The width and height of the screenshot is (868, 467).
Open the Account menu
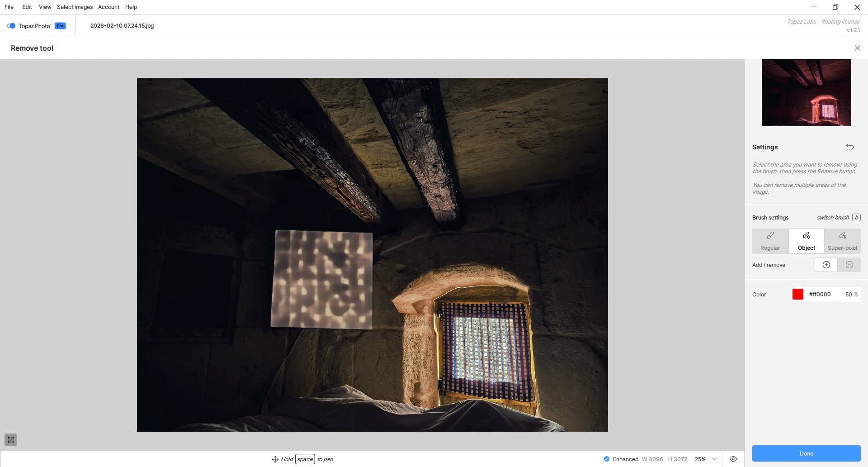point(108,7)
